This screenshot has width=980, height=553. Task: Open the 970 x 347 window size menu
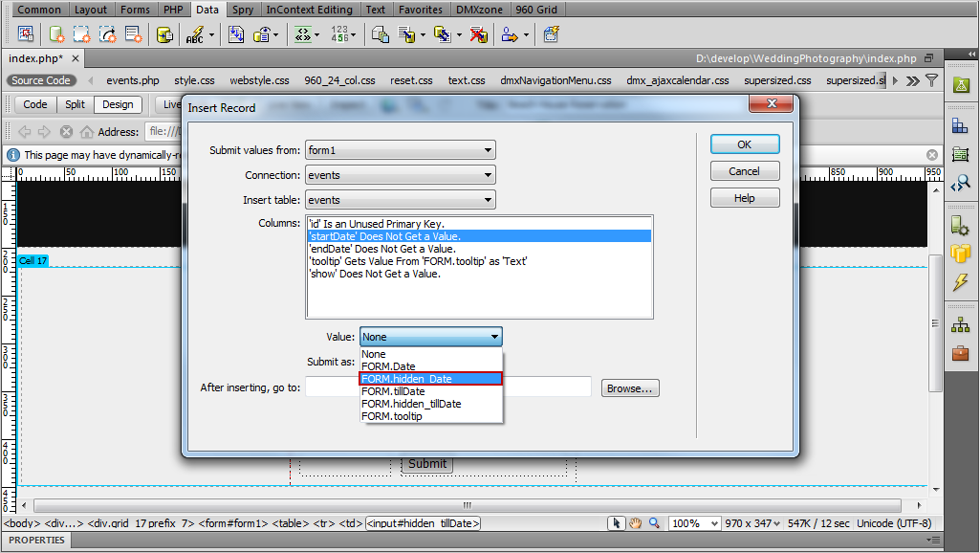coord(752,523)
